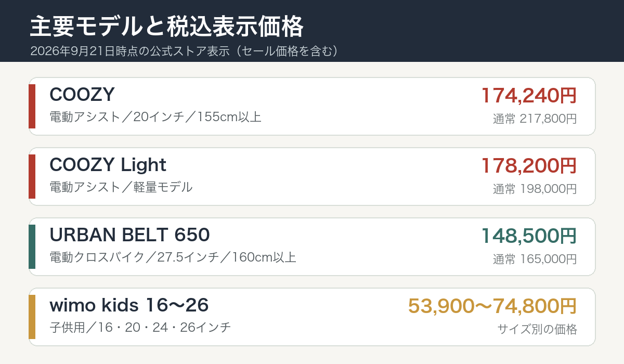Click the red accent bar on COOZY Light card
This screenshot has height=364, width=624.
pyautogui.click(x=32, y=176)
